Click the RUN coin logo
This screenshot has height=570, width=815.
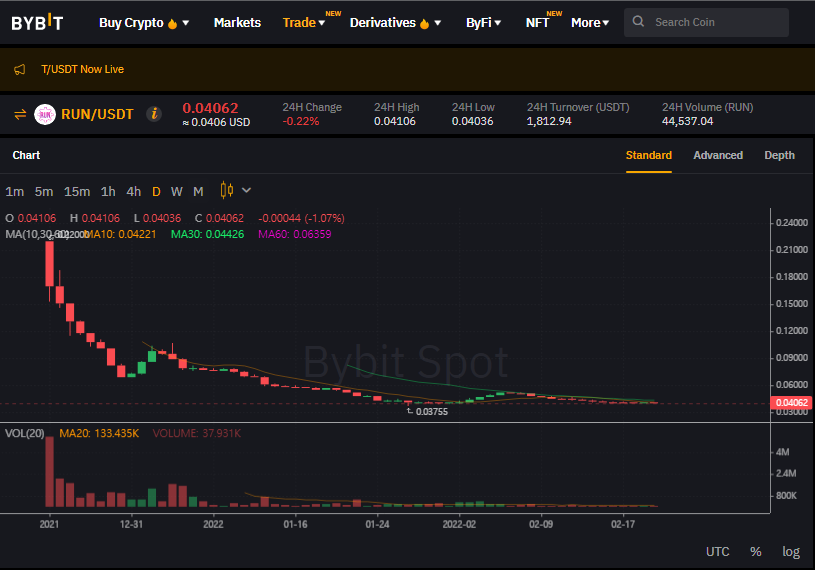coord(45,114)
